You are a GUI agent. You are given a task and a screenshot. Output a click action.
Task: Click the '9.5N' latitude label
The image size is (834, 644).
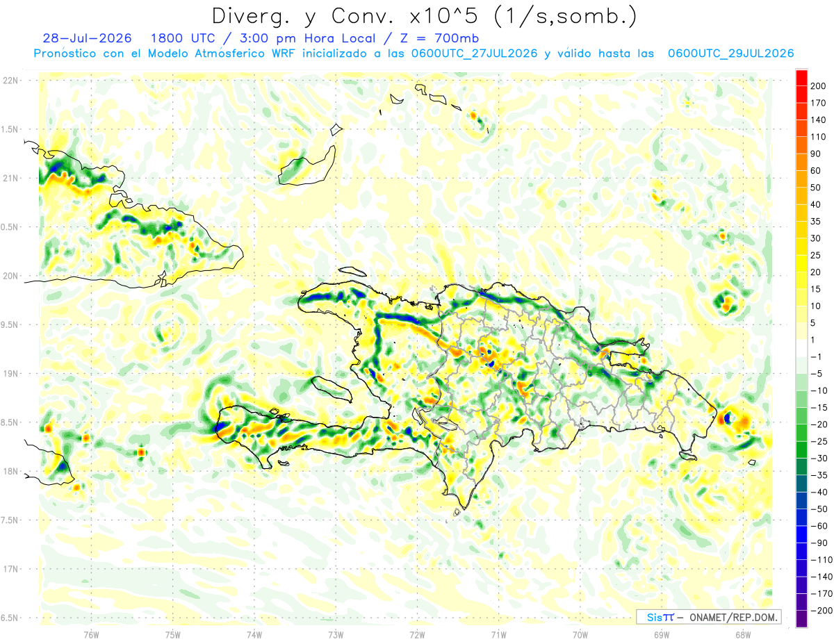coord(10,325)
